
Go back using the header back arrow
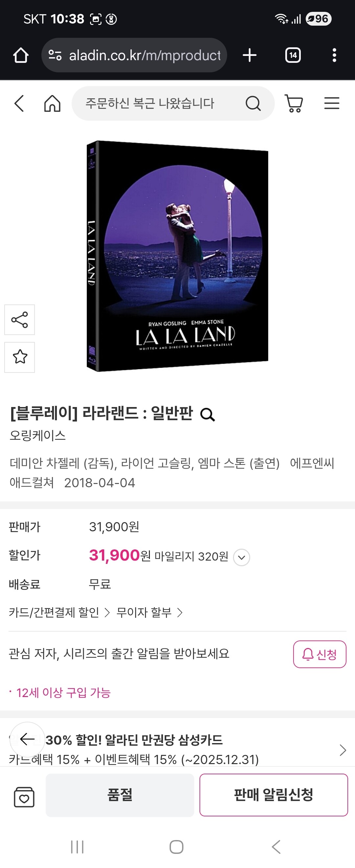(19, 103)
